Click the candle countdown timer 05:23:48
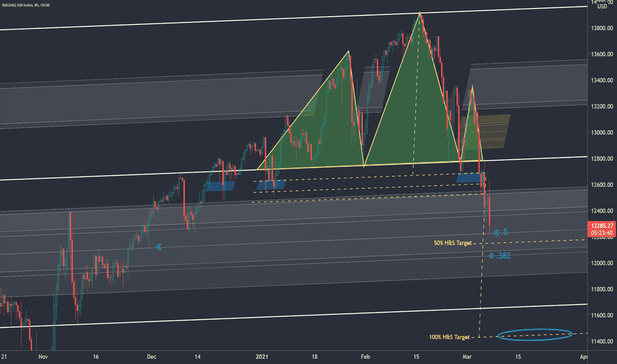 pos(602,232)
